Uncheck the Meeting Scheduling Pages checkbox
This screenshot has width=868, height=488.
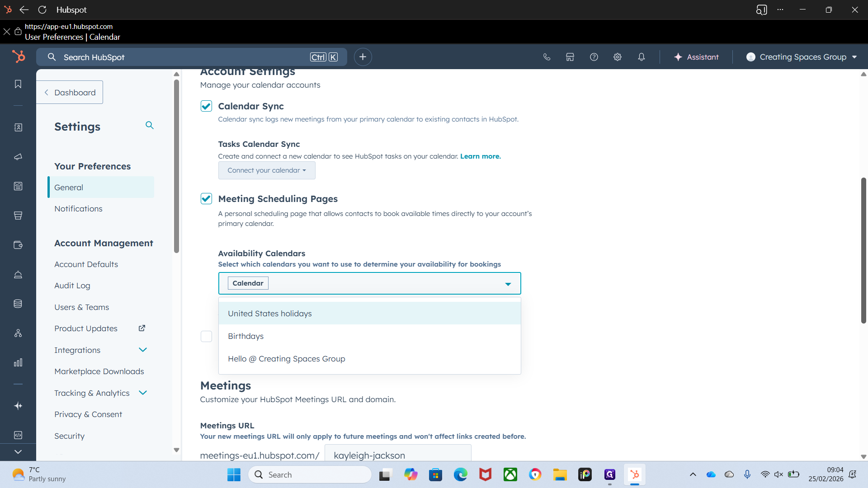[x=206, y=199]
